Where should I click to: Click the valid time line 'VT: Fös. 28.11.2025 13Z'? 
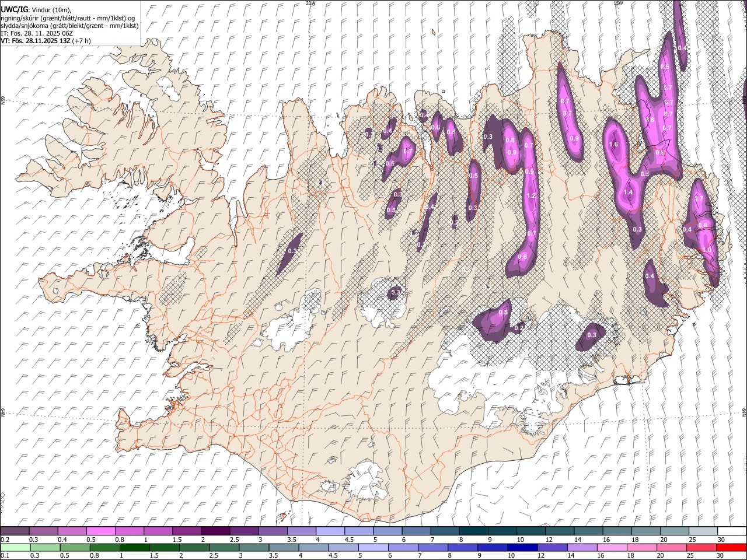(x=35, y=41)
